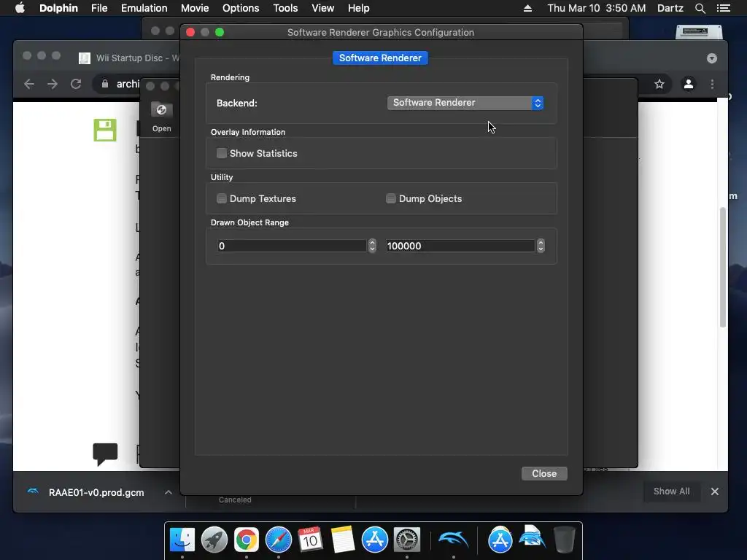
Task: Open the Help menu
Action: pyautogui.click(x=358, y=8)
